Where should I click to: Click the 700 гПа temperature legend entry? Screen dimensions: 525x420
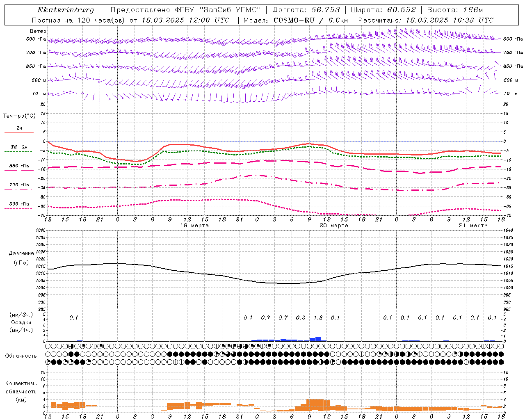(19, 185)
